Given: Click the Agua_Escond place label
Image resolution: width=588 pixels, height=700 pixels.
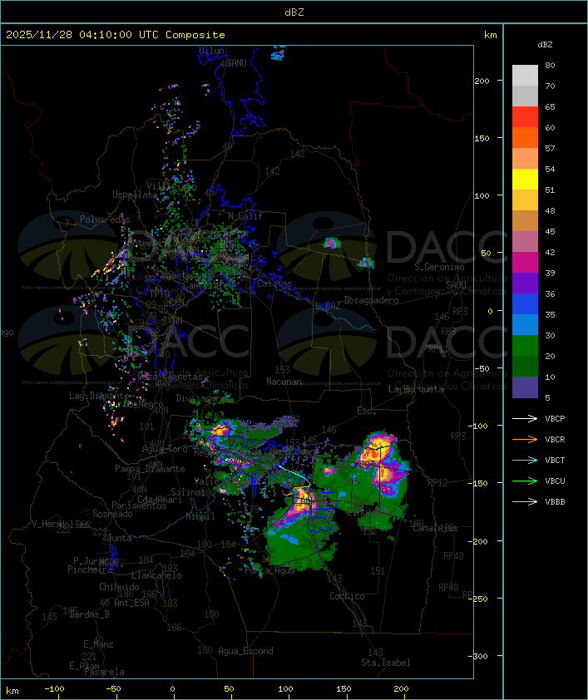Looking at the screenshot, I should 245,651.
